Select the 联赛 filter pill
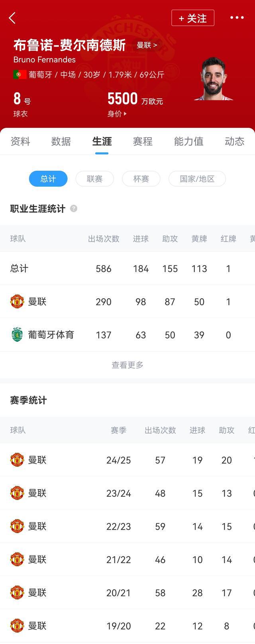Screen dimensions: 255x644 (x=95, y=179)
